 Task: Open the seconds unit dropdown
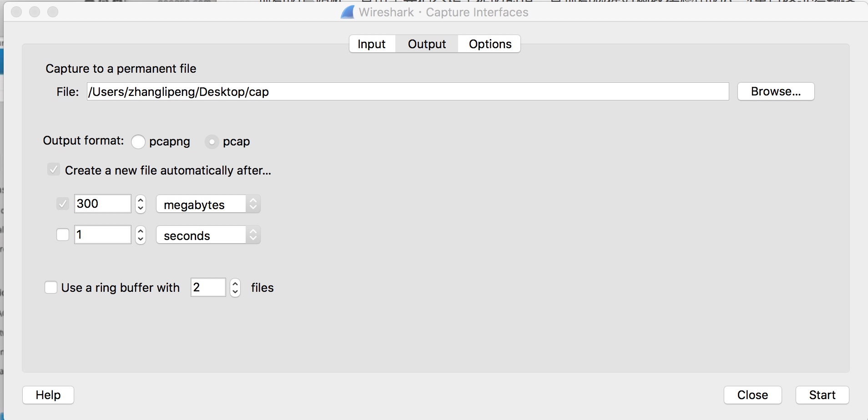pos(208,235)
